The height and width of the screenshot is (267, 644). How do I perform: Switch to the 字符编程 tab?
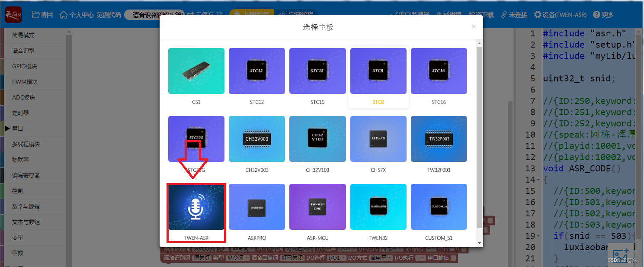pos(298,13)
